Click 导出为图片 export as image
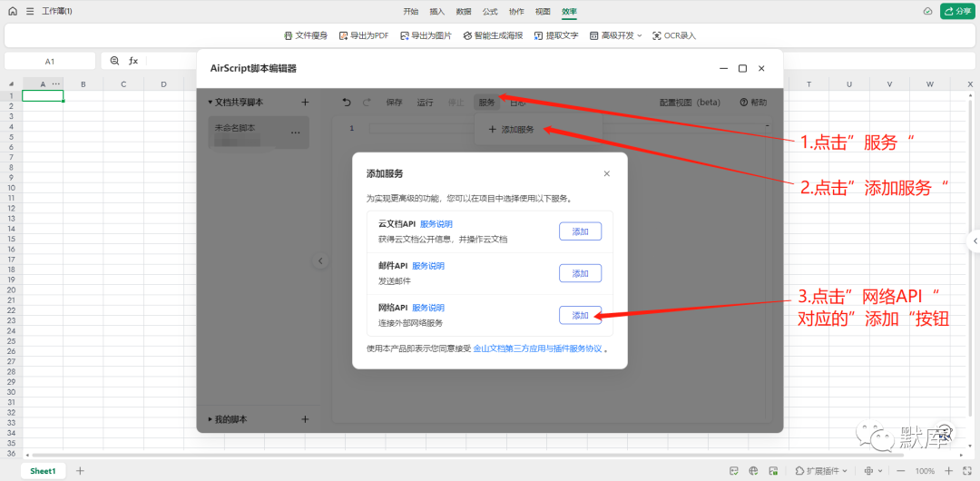The height and width of the screenshot is (481, 980). 426,35
